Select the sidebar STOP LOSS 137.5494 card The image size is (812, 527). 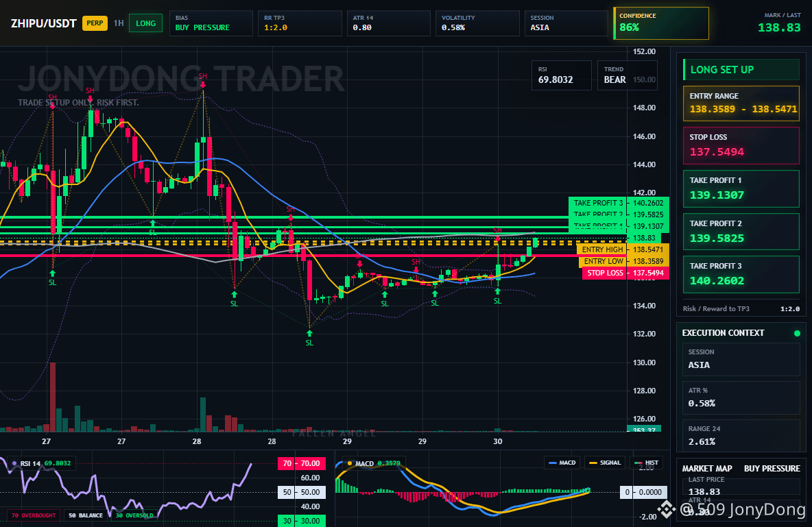(x=741, y=145)
